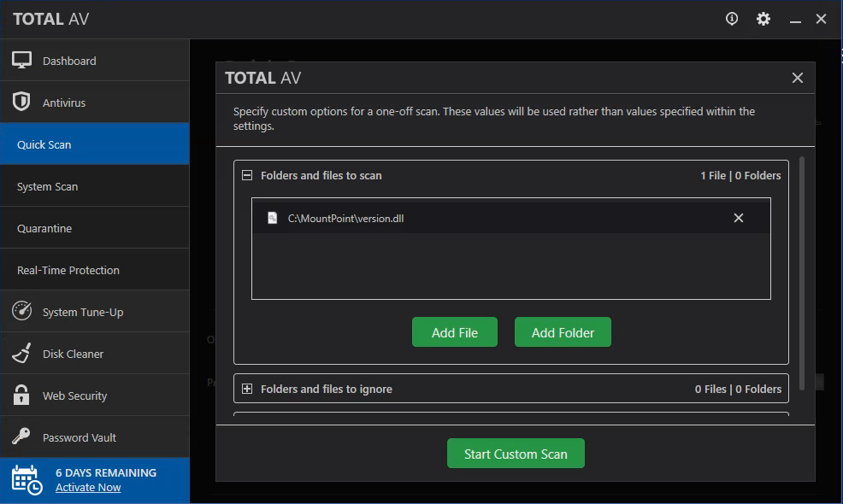Open Real-Time Protection settings
This screenshot has height=504, width=843.
click(95, 270)
